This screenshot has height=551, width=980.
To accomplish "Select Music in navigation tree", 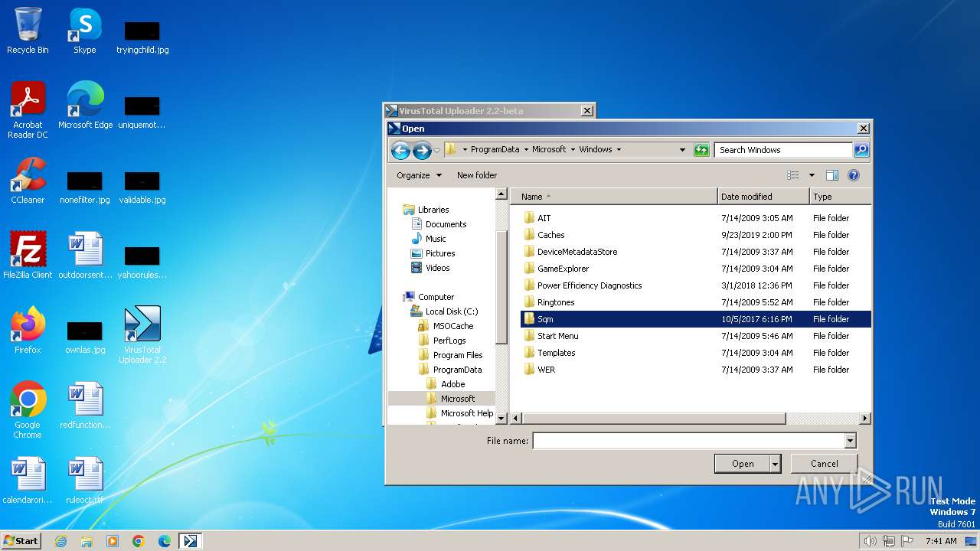I will tap(436, 239).
